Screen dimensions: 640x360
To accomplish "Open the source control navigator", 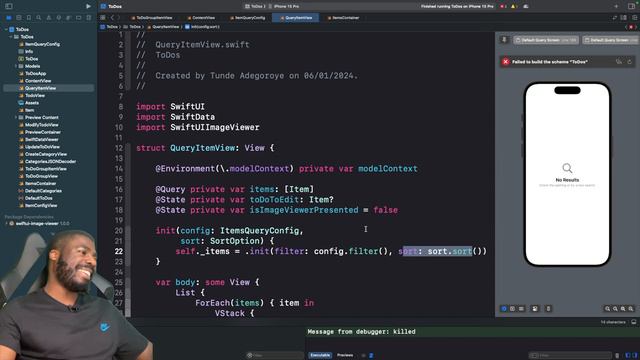I will pos(19,18).
